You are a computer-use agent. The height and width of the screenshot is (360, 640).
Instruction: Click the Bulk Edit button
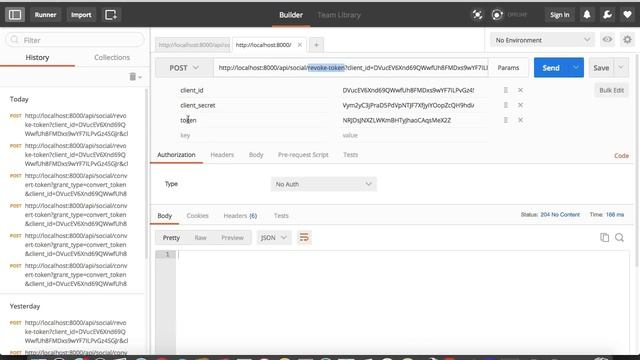pos(611,90)
